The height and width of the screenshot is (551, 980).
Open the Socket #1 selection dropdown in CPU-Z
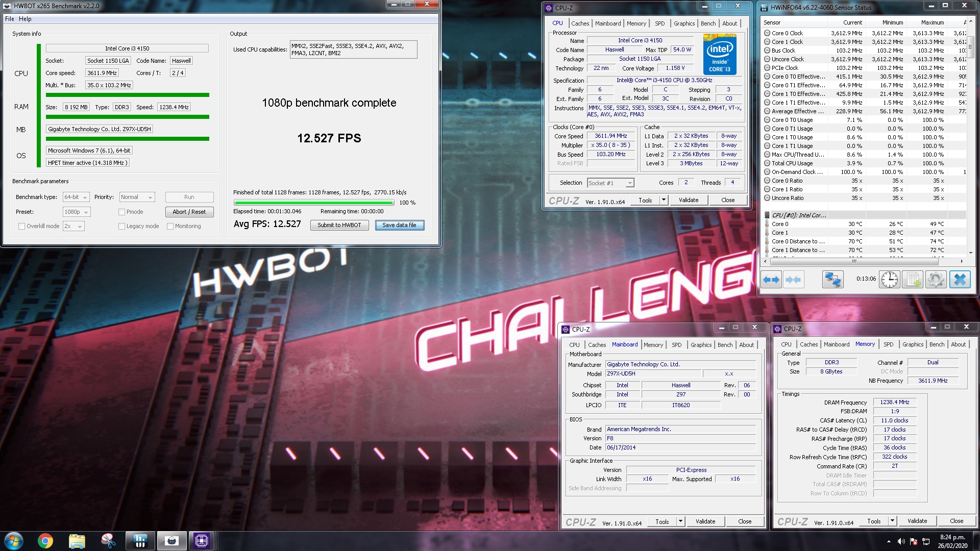(x=610, y=183)
